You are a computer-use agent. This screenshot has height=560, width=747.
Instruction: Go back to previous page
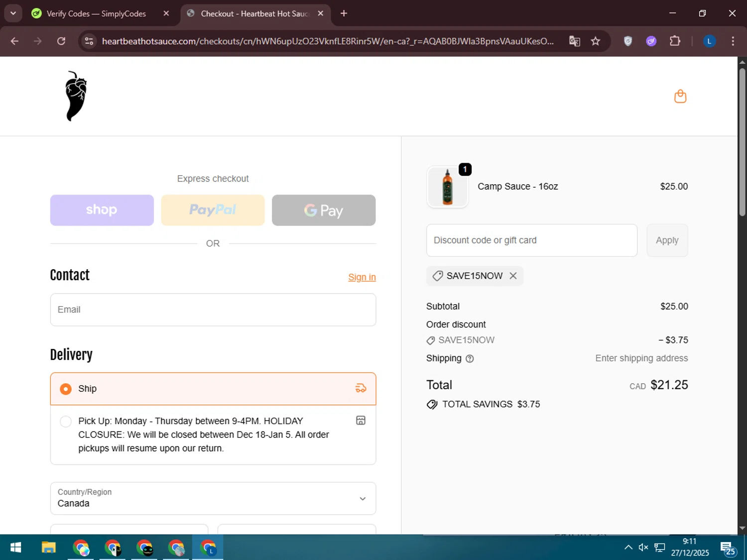coord(14,41)
